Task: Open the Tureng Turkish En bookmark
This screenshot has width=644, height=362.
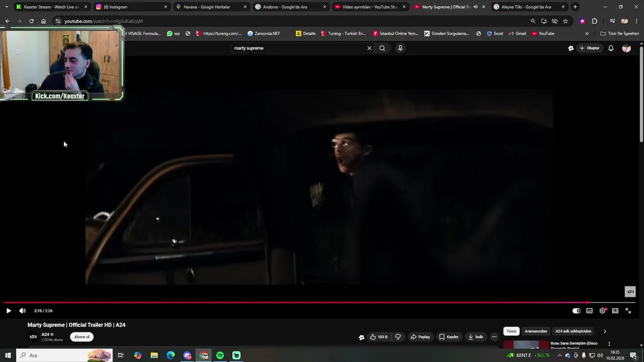Action: tap(343, 34)
